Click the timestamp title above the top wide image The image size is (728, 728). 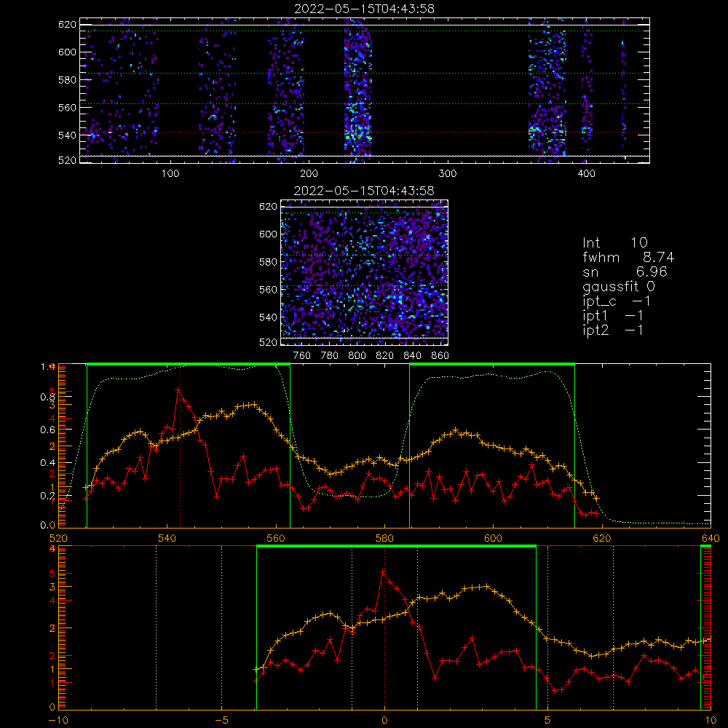pyautogui.click(x=364, y=8)
